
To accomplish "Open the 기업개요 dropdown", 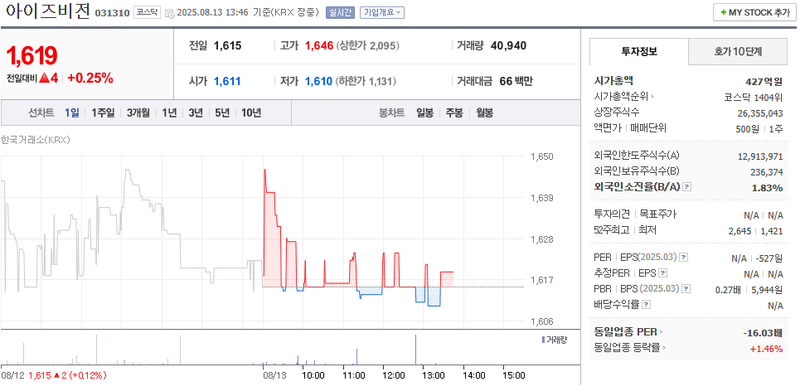I will 382,13.
